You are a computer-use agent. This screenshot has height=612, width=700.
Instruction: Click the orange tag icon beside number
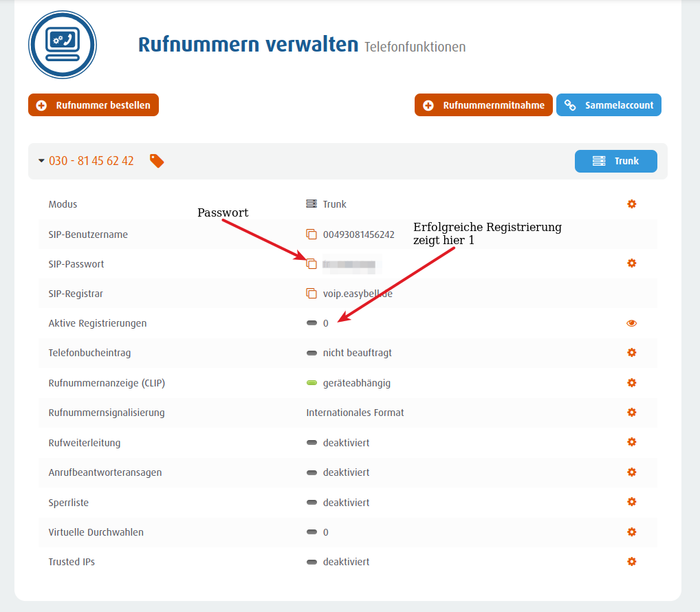[x=157, y=161]
